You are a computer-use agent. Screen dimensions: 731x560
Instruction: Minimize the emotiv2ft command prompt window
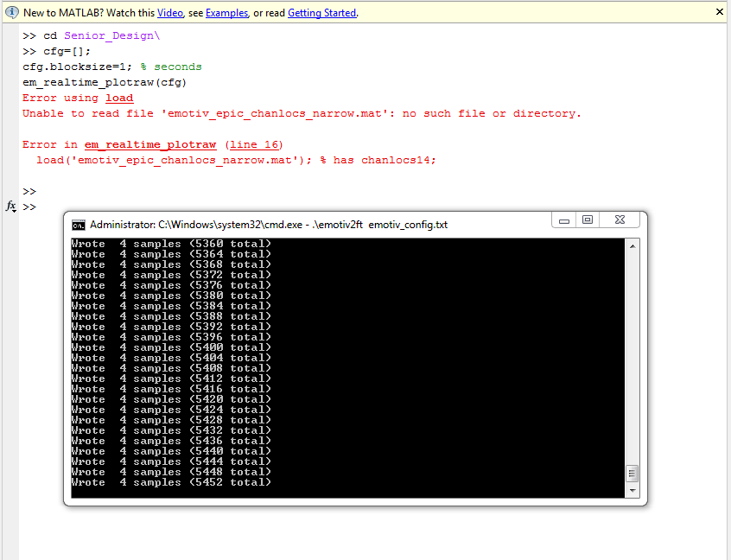pyautogui.click(x=564, y=220)
